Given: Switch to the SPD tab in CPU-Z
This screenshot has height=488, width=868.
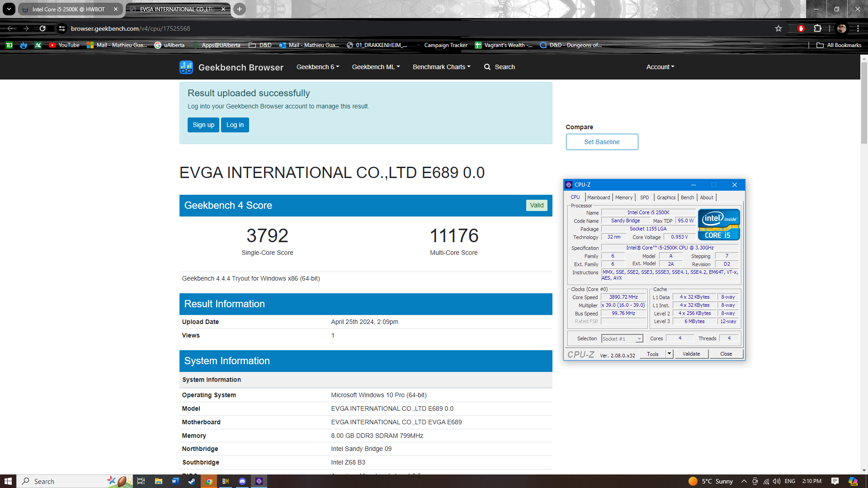Looking at the screenshot, I should [645, 197].
